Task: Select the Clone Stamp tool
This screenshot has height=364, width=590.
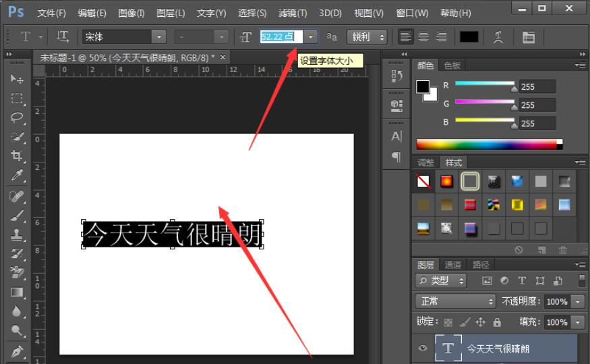Action: [x=17, y=235]
